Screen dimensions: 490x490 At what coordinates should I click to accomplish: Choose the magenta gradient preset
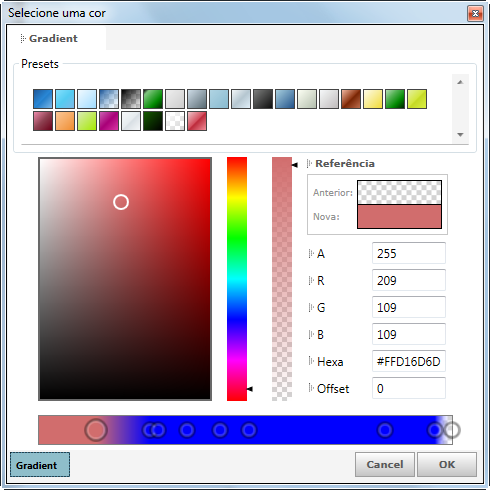[x=109, y=121]
